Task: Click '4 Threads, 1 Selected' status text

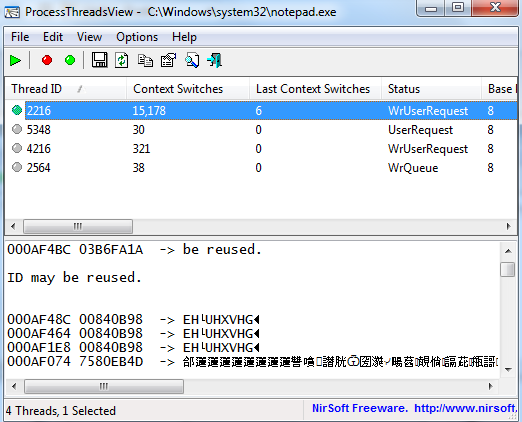Action: (61, 411)
